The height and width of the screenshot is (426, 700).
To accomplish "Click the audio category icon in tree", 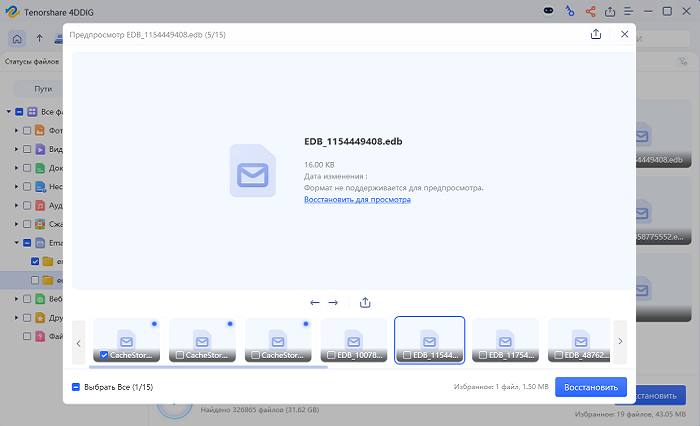I will click(x=40, y=205).
